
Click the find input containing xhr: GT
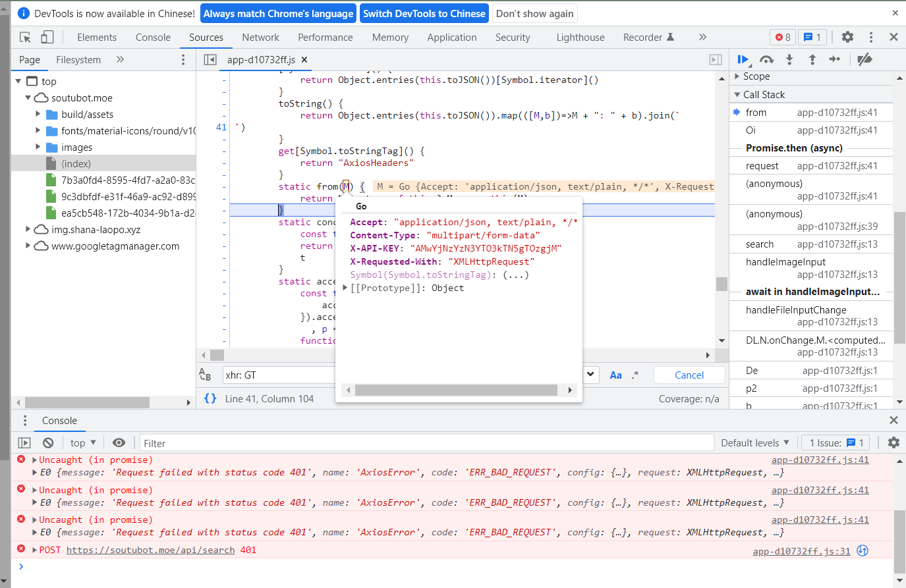[x=279, y=375]
